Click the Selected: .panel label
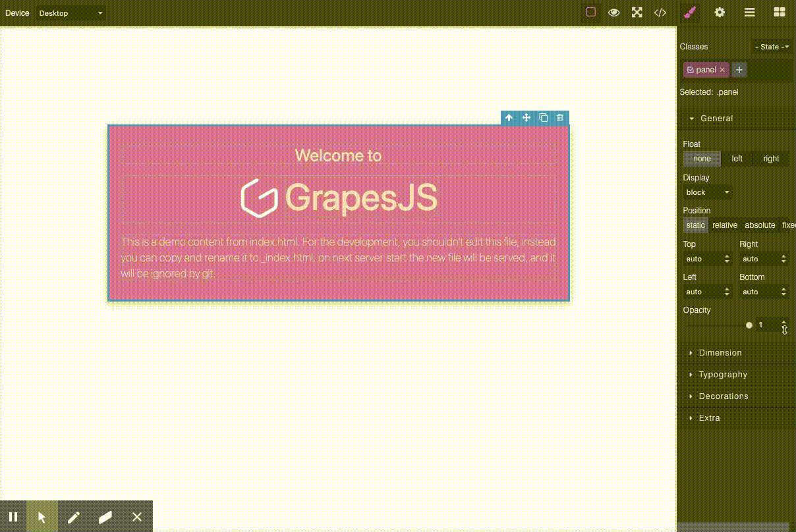This screenshot has height=532, width=796. (x=709, y=92)
